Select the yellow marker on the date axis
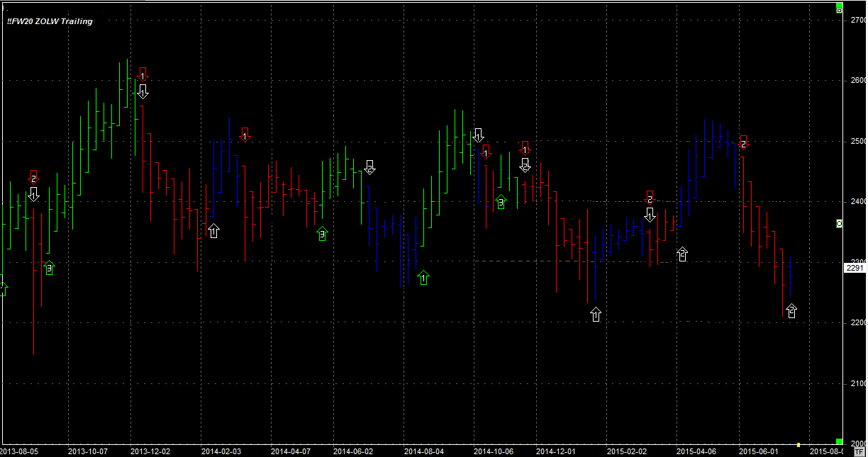Viewport: 868px width, 457px height. (x=799, y=445)
